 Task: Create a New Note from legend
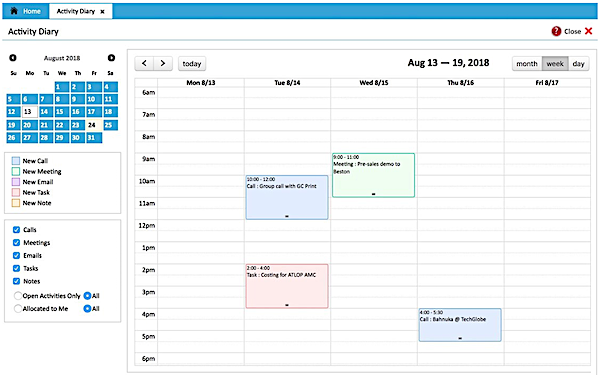click(37, 203)
